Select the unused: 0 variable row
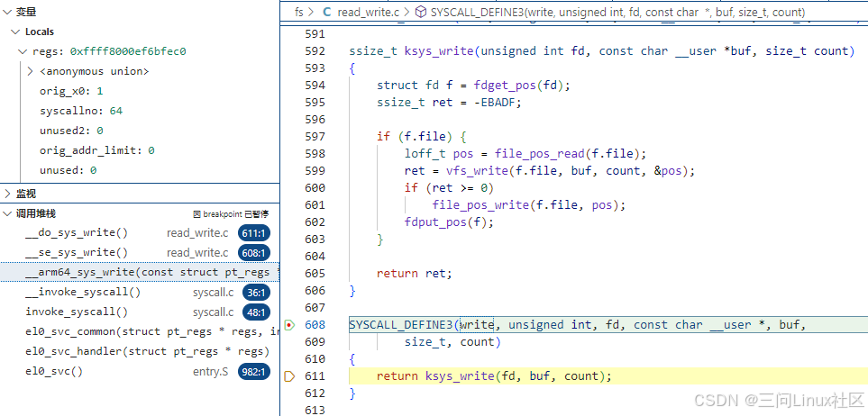This screenshot has width=868, height=416. [x=140, y=170]
